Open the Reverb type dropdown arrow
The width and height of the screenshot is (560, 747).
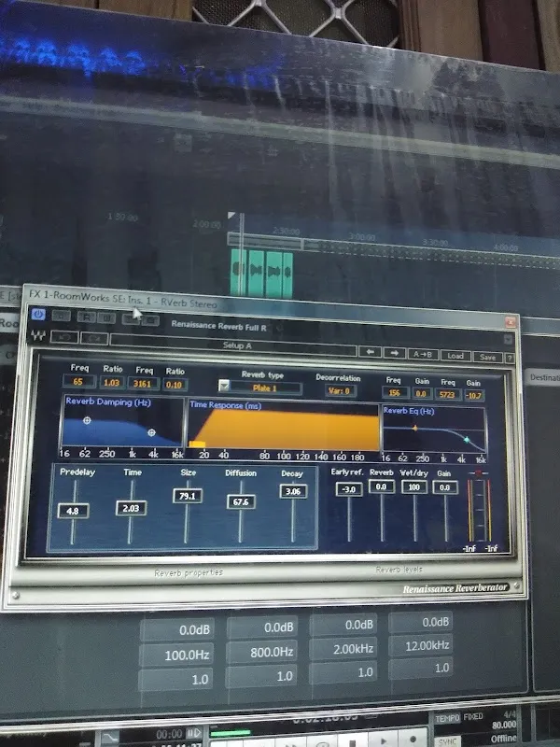tap(224, 386)
